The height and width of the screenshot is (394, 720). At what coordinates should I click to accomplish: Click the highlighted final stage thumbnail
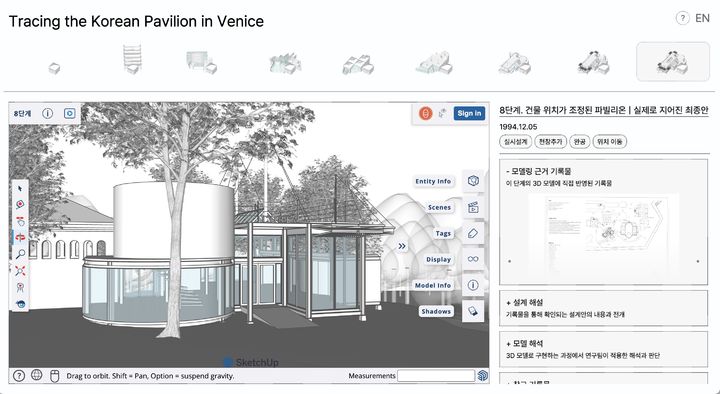(673, 62)
